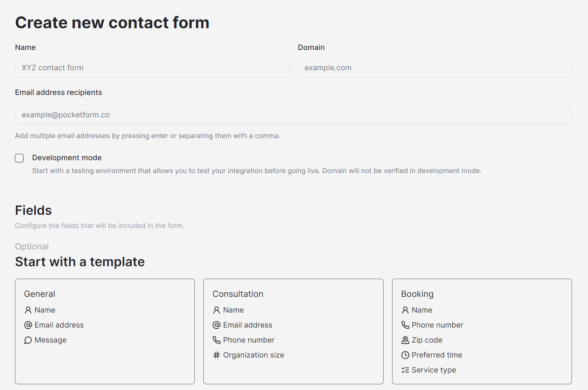
Task: Click the location icon beside Zip code
Action: [405, 340]
